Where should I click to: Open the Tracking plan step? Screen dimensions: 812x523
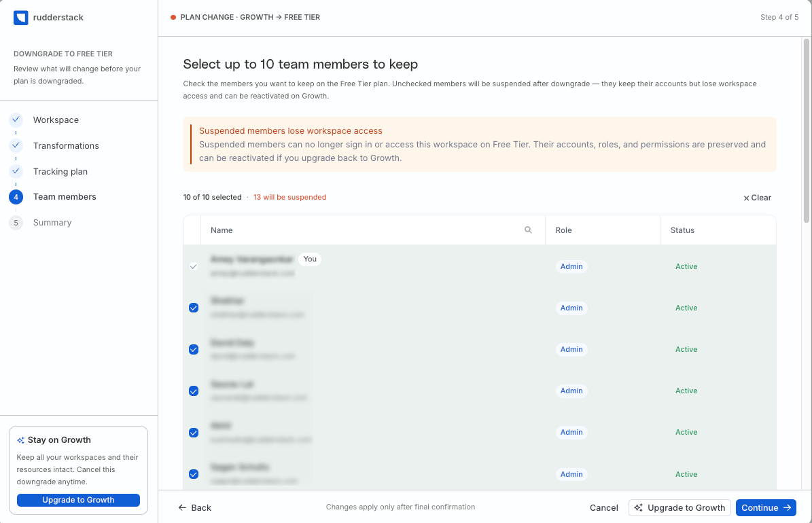pyautogui.click(x=60, y=171)
